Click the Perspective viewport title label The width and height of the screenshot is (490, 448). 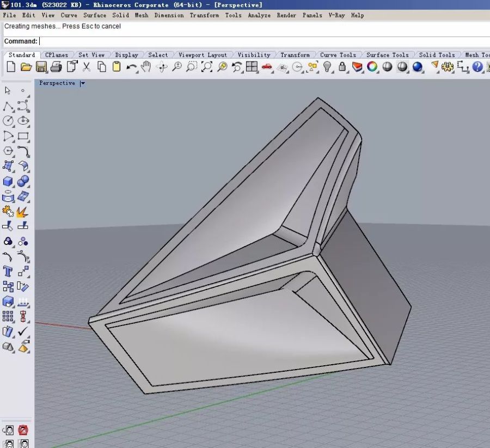pos(57,83)
